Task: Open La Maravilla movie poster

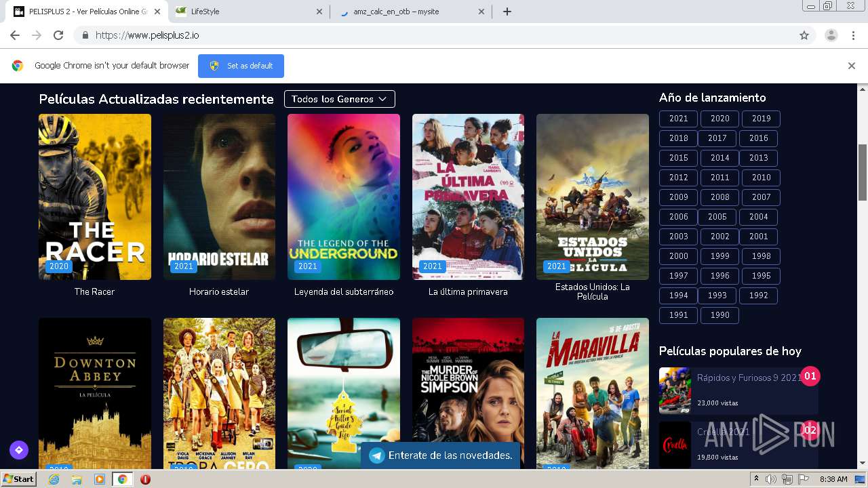Action: (593, 394)
